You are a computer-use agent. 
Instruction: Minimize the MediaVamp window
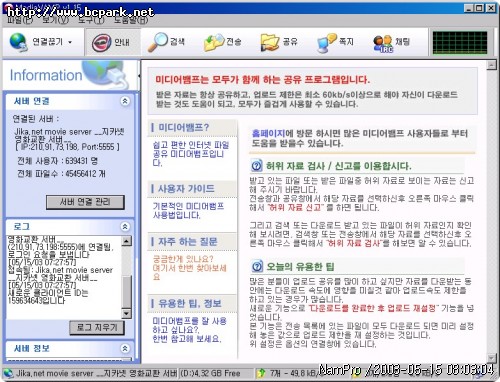click(469, 8)
